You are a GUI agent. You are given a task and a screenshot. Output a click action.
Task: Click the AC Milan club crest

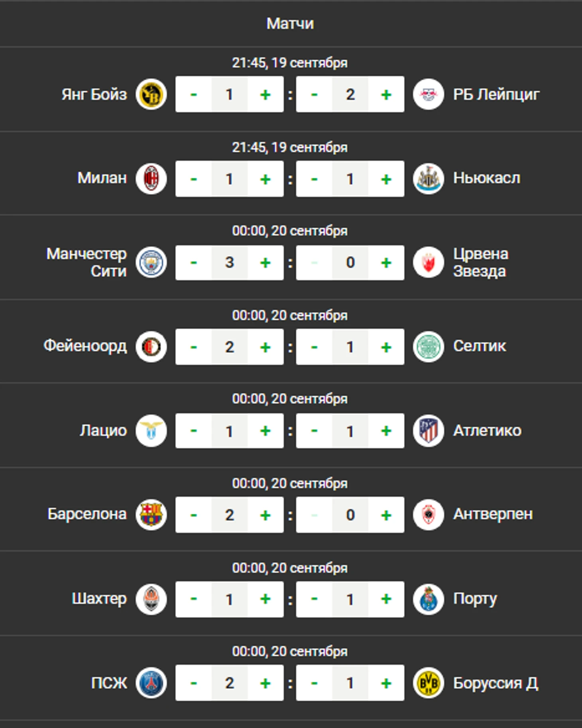[x=151, y=179]
